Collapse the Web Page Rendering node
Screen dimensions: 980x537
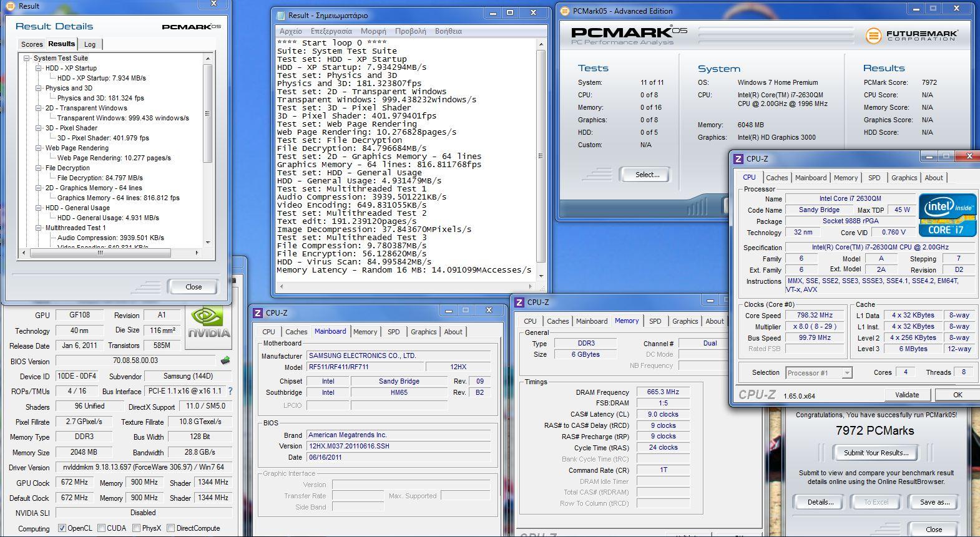[x=39, y=148]
